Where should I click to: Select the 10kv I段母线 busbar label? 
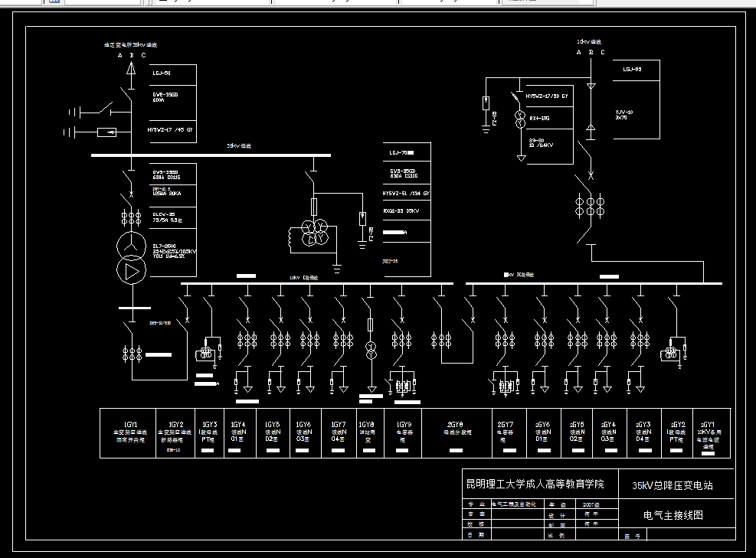coord(303,278)
